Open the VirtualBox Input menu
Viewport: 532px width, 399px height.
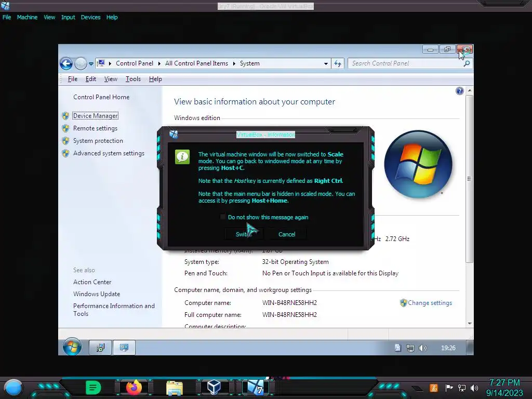pos(68,17)
